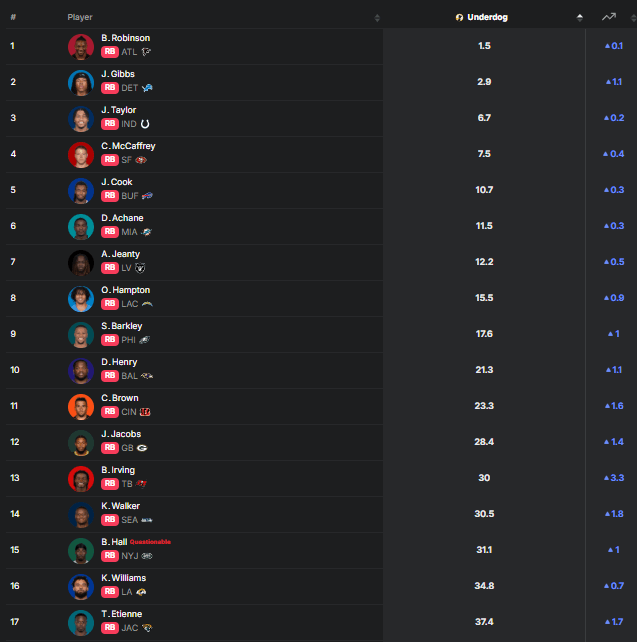
Task: Click the RB position badge for S. Barkley
Action: pyautogui.click(x=110, y=340)
